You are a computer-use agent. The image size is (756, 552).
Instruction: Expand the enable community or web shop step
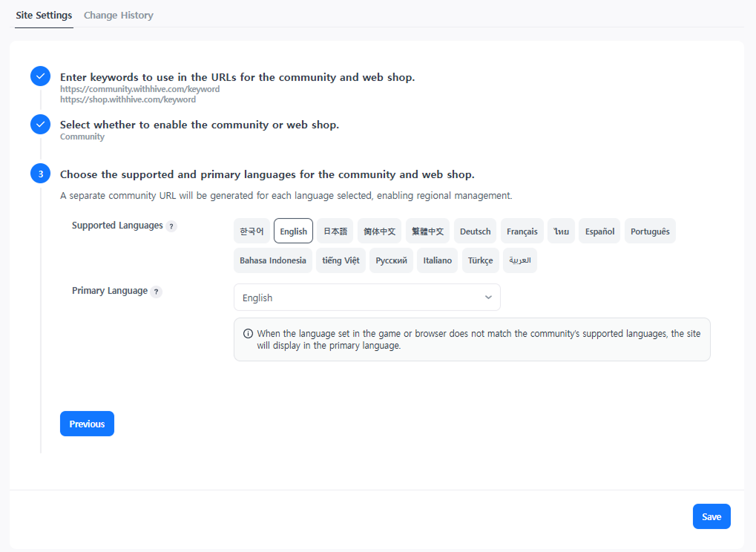200,125
